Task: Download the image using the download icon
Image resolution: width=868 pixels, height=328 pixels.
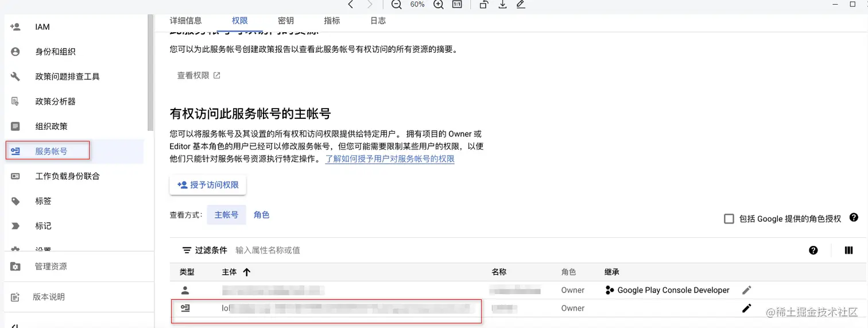Action: tap(502, 5)
